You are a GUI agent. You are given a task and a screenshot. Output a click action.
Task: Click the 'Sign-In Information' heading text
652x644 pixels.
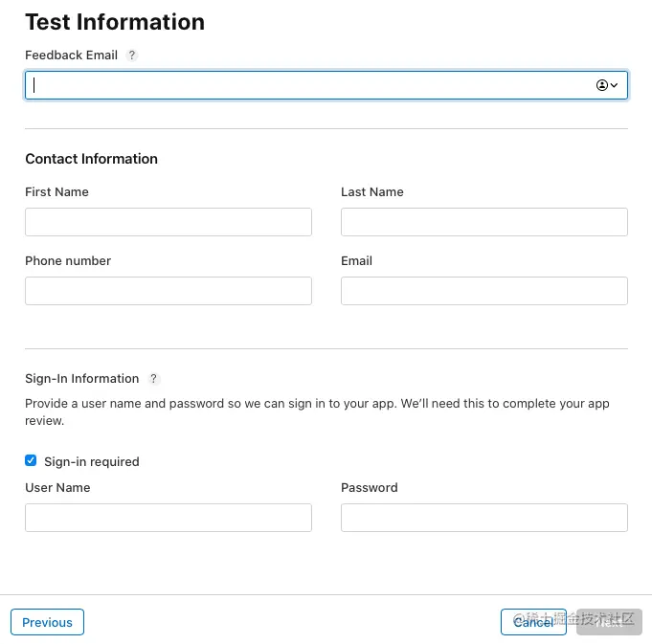coord(82,379)
